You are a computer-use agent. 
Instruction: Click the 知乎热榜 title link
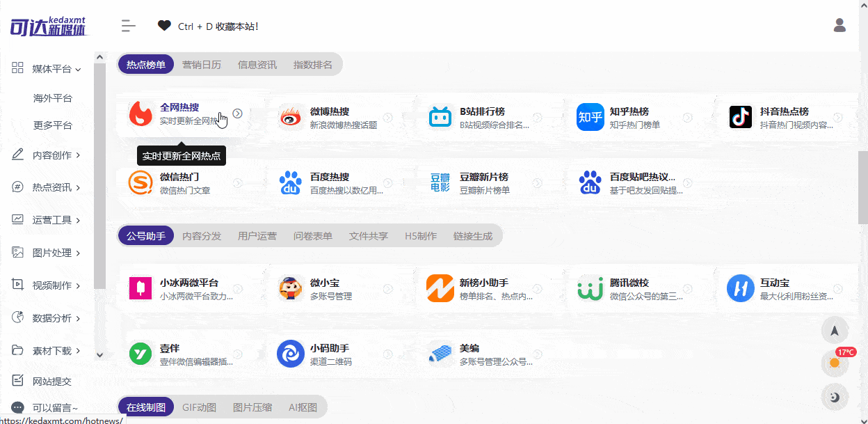[629, 111]
